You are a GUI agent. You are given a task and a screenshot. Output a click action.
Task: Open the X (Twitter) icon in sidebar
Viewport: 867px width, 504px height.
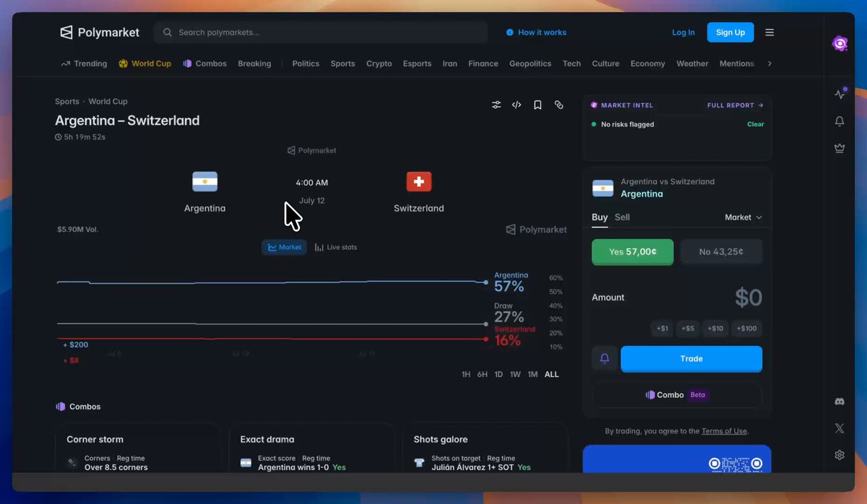point(840,428)
